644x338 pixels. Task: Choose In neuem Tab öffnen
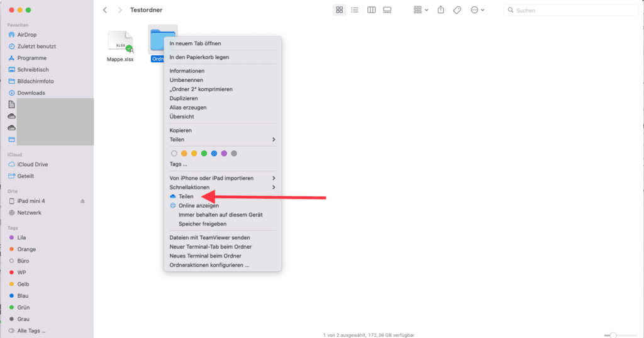pyautogui.click(x=223, y=43)
